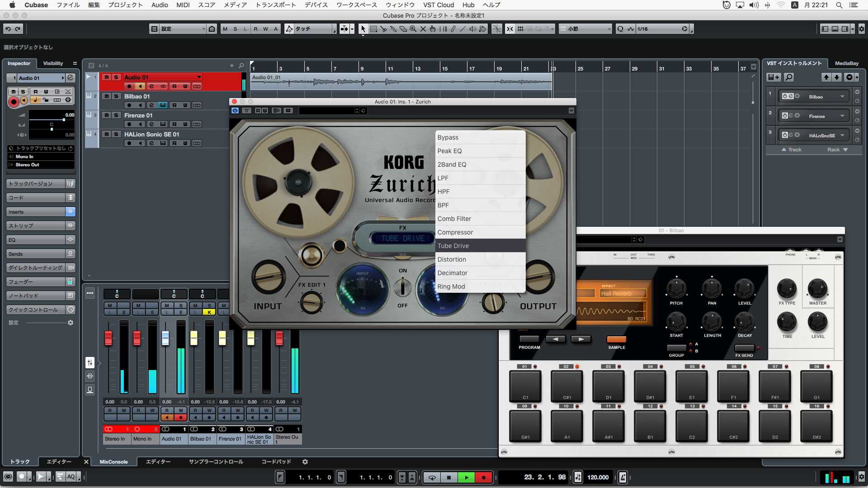Click the Redo arrow in the toolbar

(x=18, y=29)
